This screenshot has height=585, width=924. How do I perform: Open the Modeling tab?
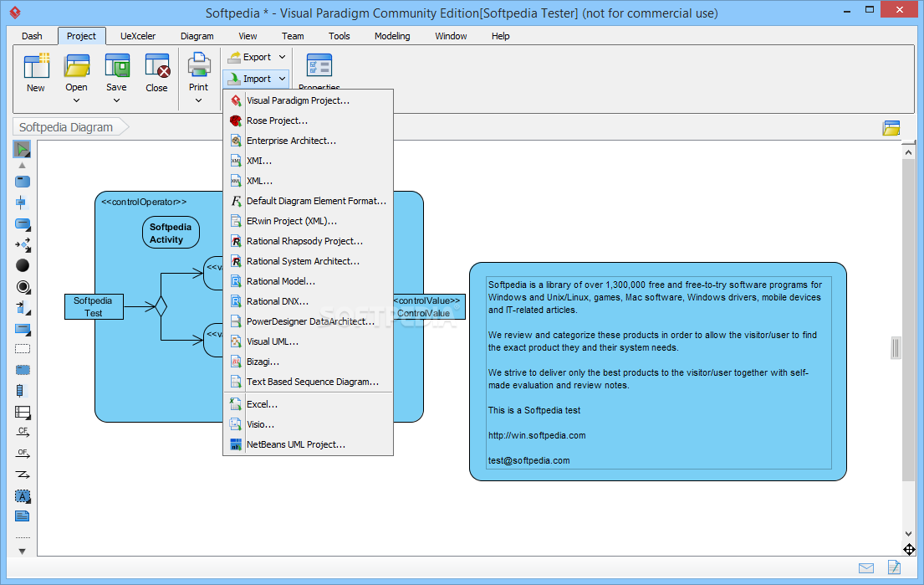tap(392, 36)
